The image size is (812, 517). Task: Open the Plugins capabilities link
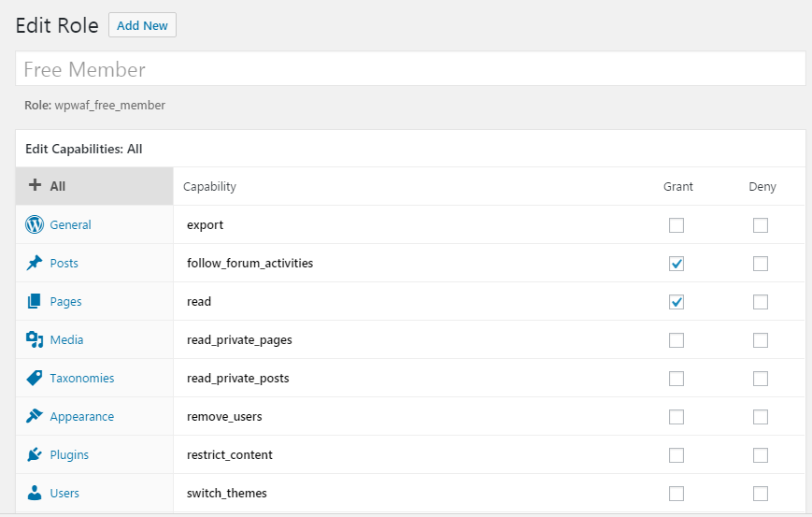(69, 455)
